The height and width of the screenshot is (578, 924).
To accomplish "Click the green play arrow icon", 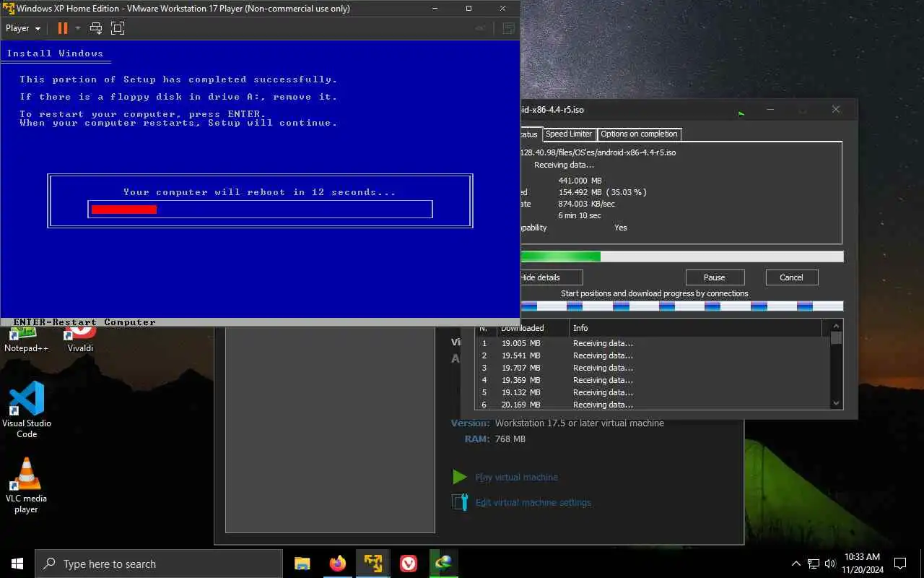I will click(x=460, y=477).
